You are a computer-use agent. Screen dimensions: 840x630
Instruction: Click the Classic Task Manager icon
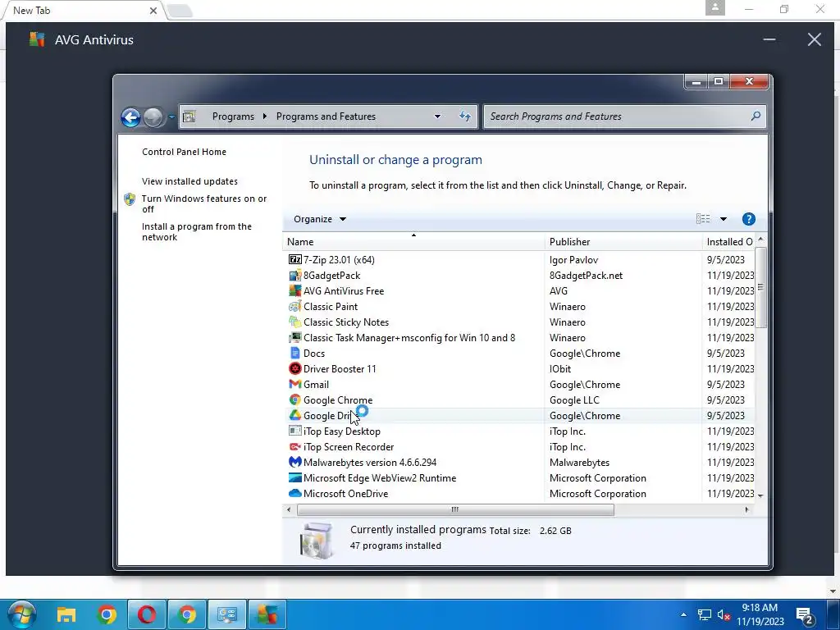click(x=294, y=337)
